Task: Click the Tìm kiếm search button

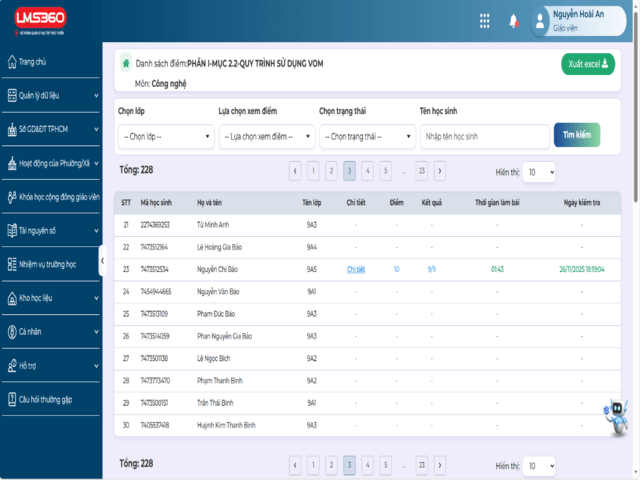Action: coord(577,134)
